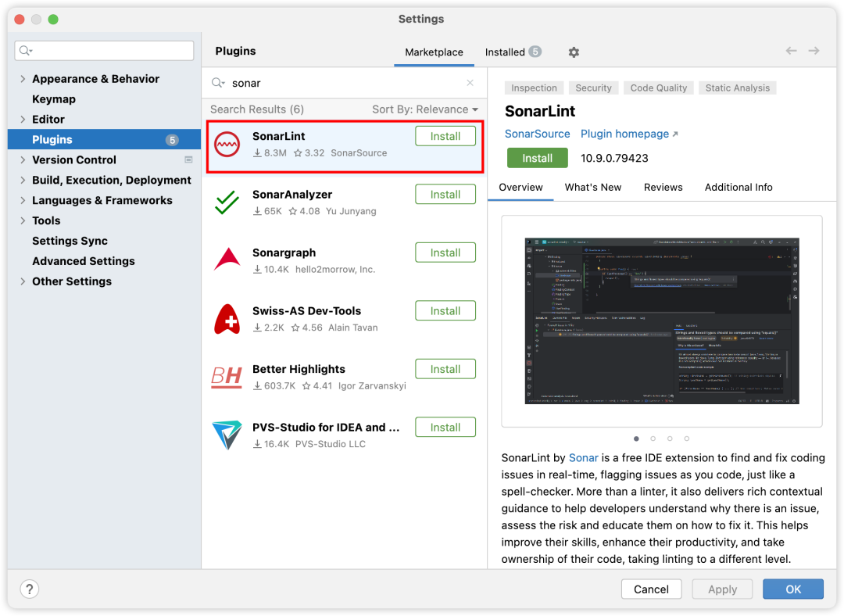Open the Sort By Relevance dropdown
This screenshot has height=616, width=844.
coord(425,109)
